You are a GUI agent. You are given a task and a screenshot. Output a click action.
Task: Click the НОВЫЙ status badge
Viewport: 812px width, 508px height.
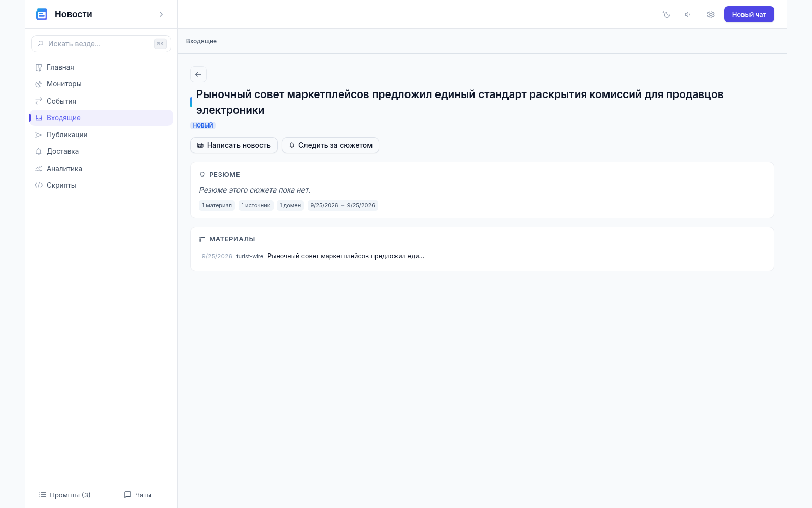[x=203, y=125]
